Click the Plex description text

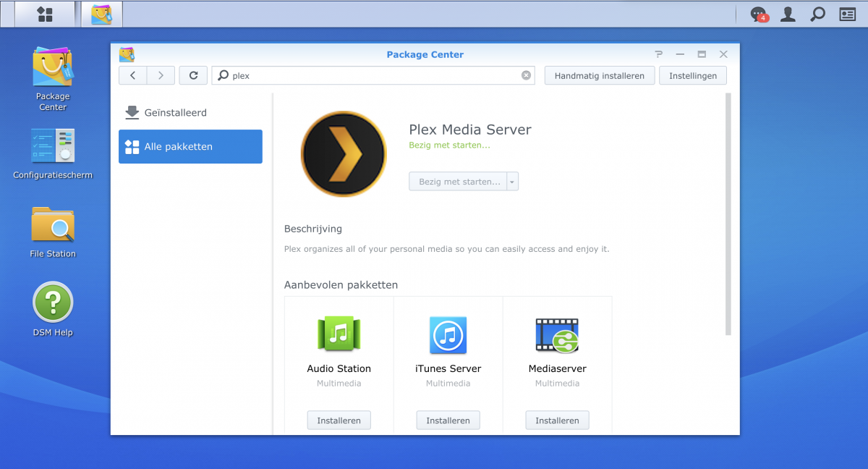click(447, 249)
